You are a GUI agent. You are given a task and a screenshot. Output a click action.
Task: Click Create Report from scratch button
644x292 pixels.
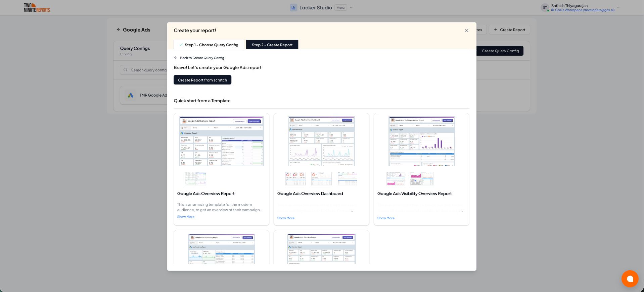202,80
